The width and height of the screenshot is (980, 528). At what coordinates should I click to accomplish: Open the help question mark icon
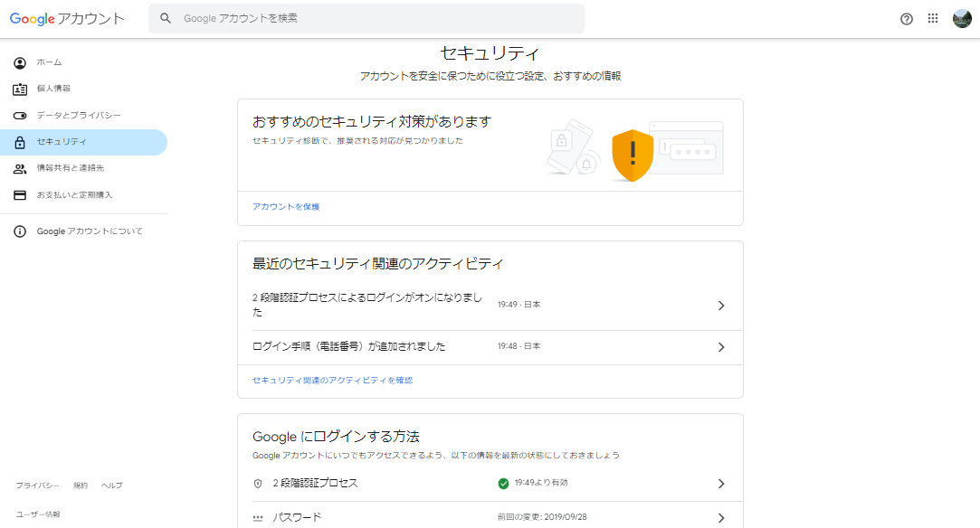tap(906, 19)
